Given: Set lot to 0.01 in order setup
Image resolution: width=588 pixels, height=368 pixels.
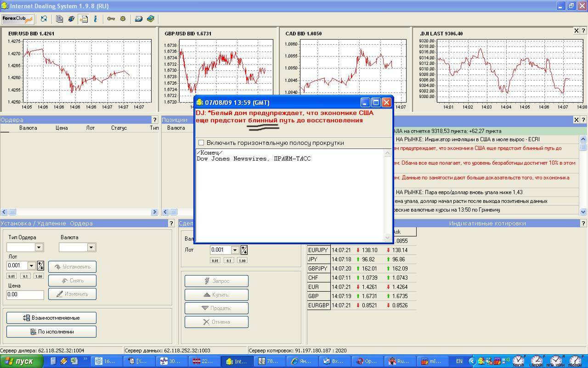Looking at the screenshot, I should pos(11,276).
